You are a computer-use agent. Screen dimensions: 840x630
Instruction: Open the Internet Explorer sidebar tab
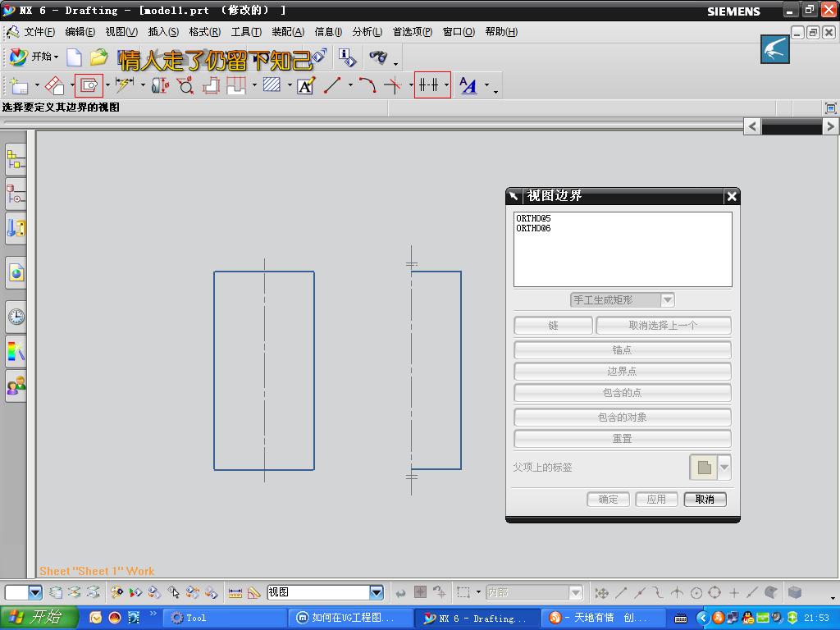click(16, 273)
